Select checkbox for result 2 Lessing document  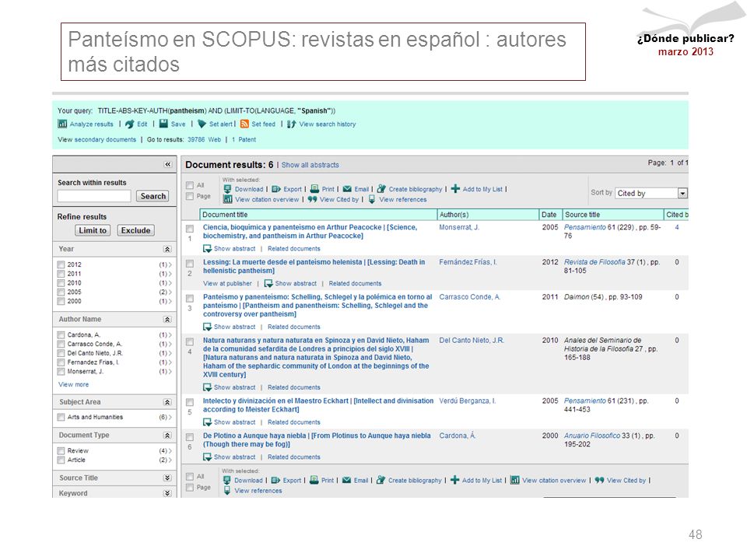coord(190,264)
